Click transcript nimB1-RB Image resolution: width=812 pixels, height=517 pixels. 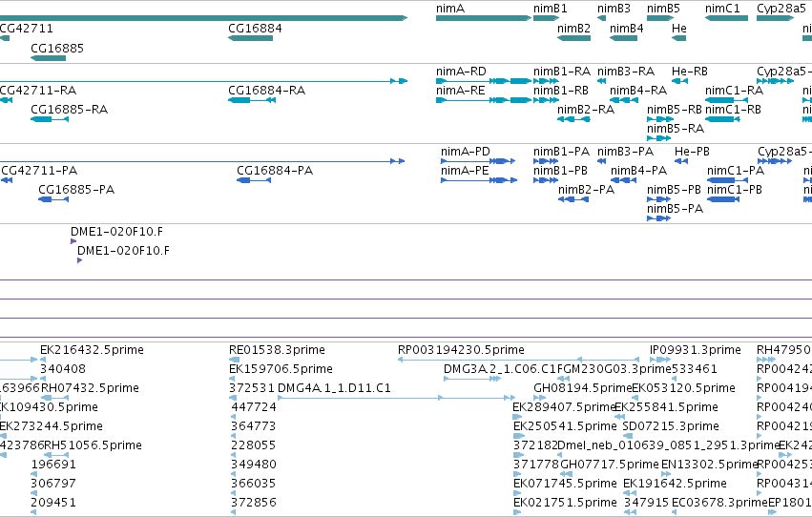click(547, 100)
